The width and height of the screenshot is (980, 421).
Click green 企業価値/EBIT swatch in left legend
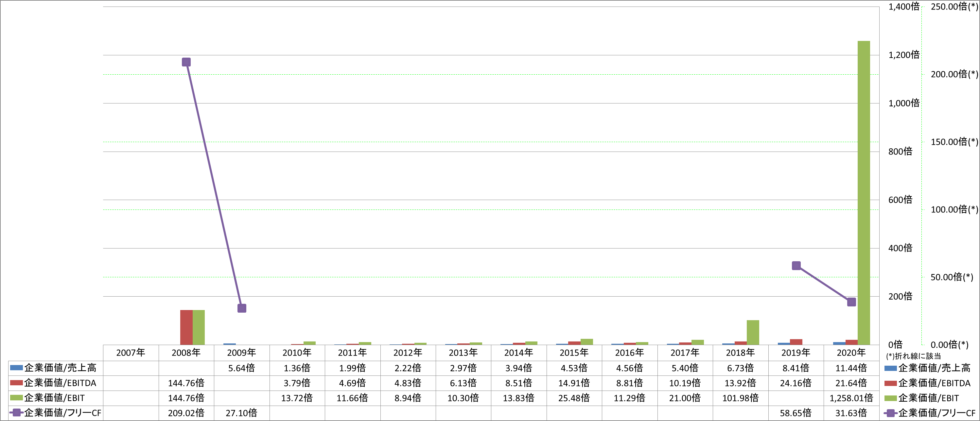pyautogui.click(x=16, y=398)
